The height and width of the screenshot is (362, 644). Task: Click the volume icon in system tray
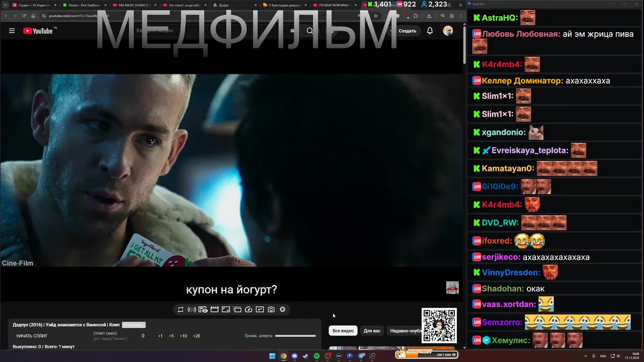click(618, 356)
